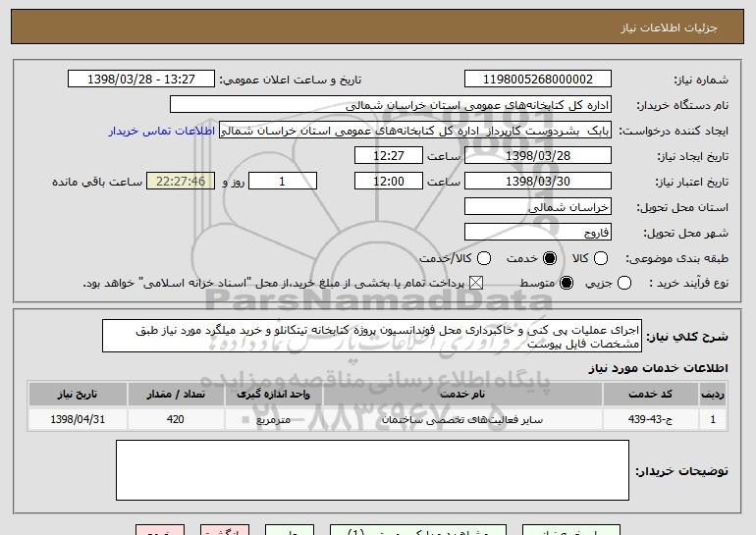Choose the متوسط purchase type radio
The width and height of the screenshot is (756, 535).
pyautogui.click(x=567, y=283)
